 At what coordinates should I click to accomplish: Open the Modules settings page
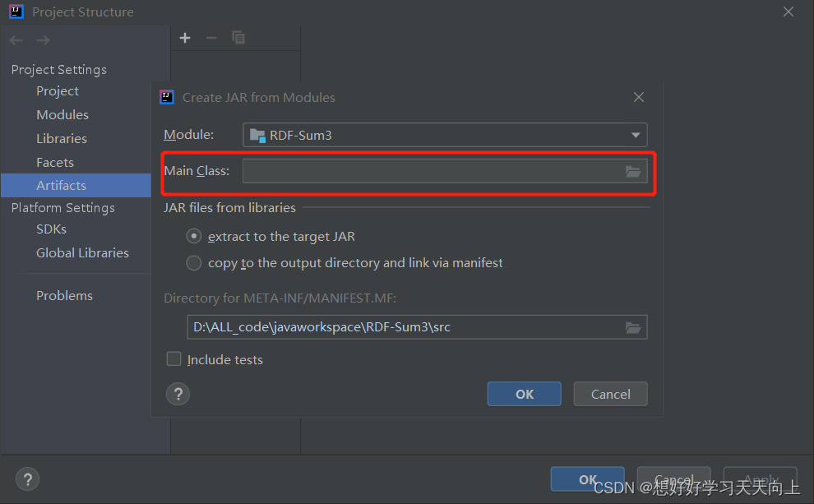(62, 115)
